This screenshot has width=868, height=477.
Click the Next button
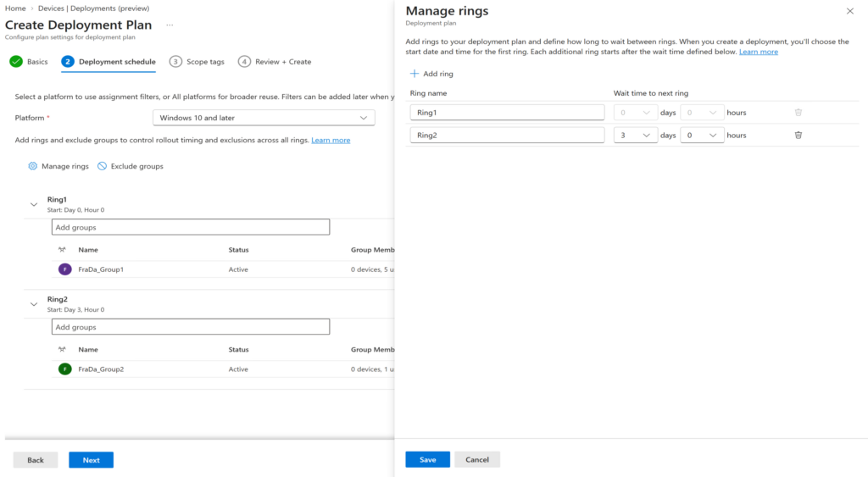pyautogui.click(x=92, y=460)
